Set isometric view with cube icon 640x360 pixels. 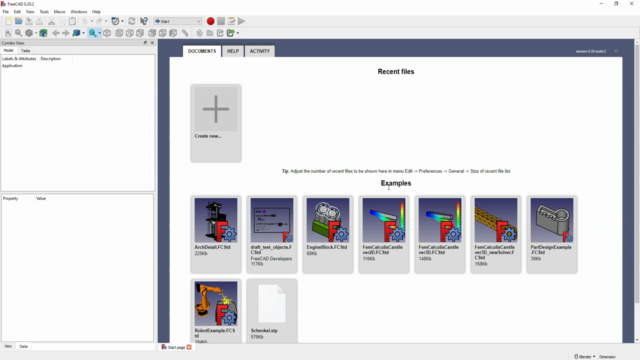coord(107,33)
